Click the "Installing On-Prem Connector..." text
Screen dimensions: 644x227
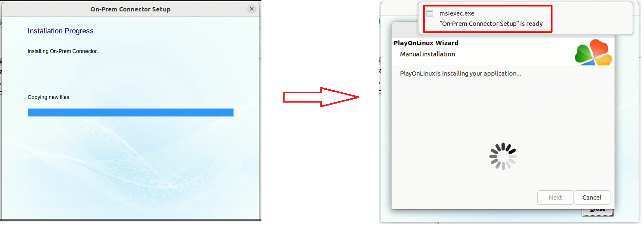64,51
